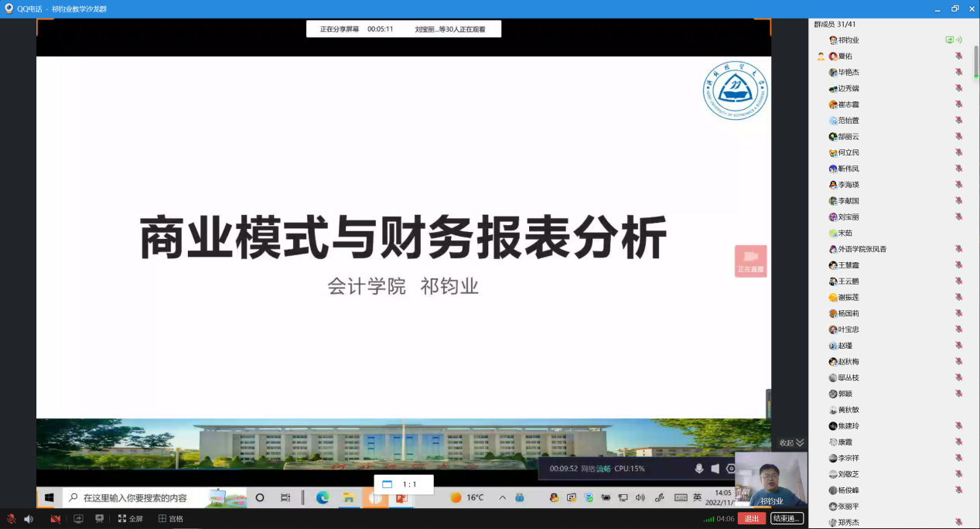Click the Windows Start button in shared taskbar
The image size is (980, 529).
(49, 497)
